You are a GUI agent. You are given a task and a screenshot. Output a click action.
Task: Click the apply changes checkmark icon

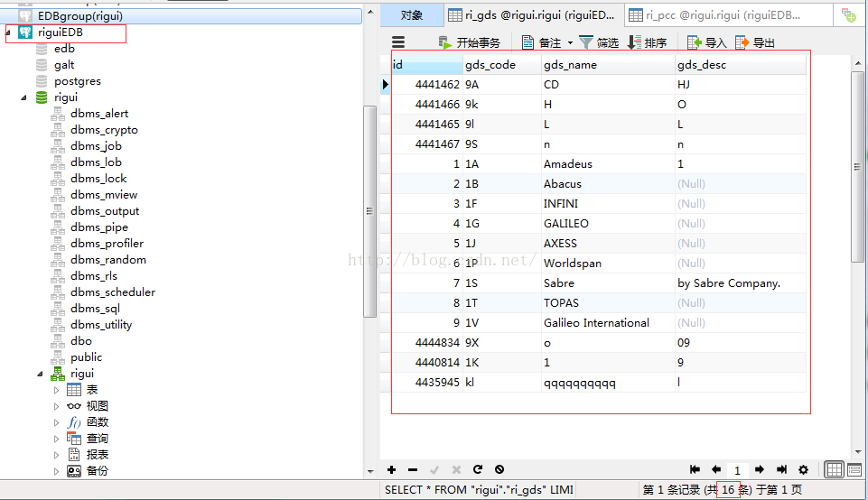coord(434,469)
